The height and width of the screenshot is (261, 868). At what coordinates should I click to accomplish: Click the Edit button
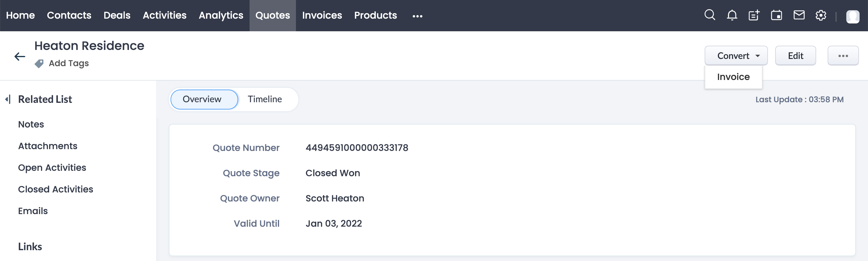pyautogui.click(x=795, y=56)
